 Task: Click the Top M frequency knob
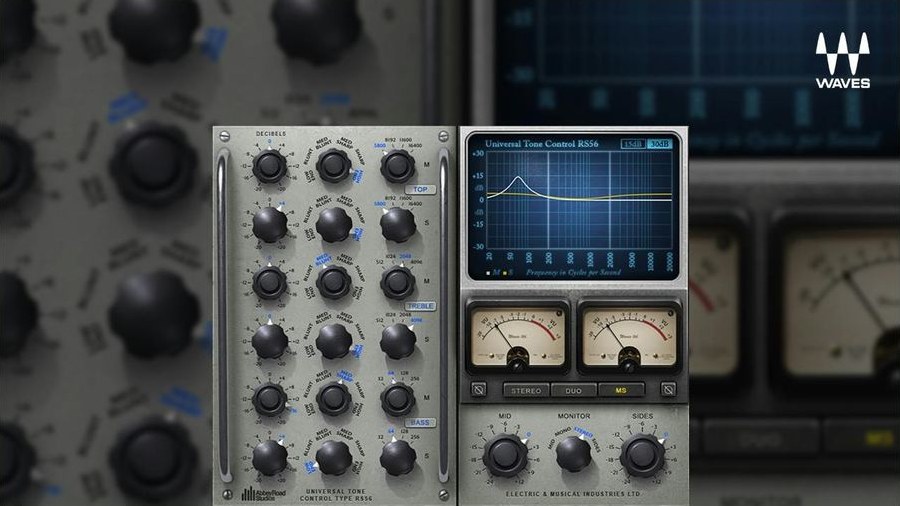pyautogui.click(x=398, y=166)
